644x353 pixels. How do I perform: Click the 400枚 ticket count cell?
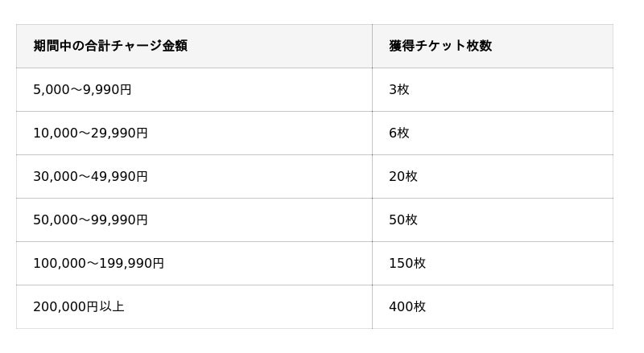click(407, 306)
